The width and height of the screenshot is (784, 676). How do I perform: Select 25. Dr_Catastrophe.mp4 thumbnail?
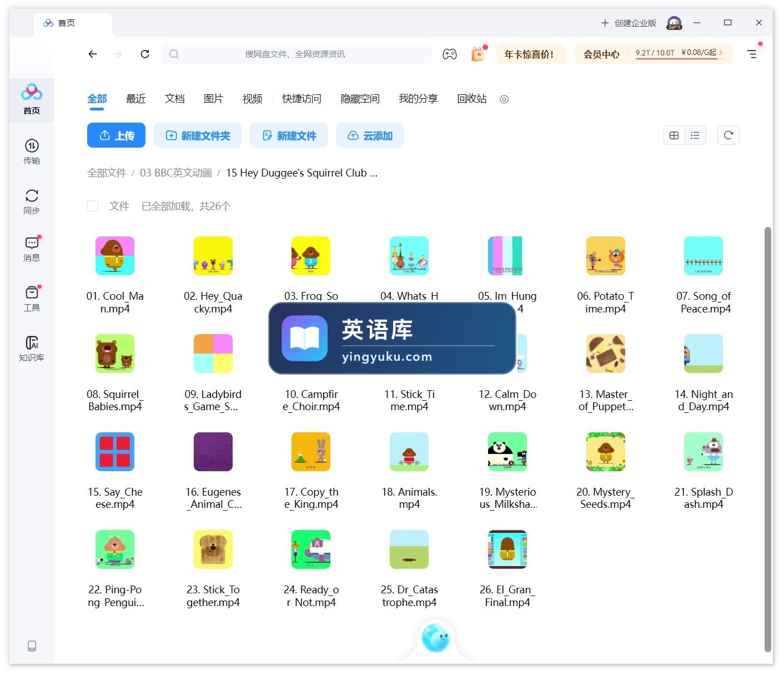coord(409,549)
